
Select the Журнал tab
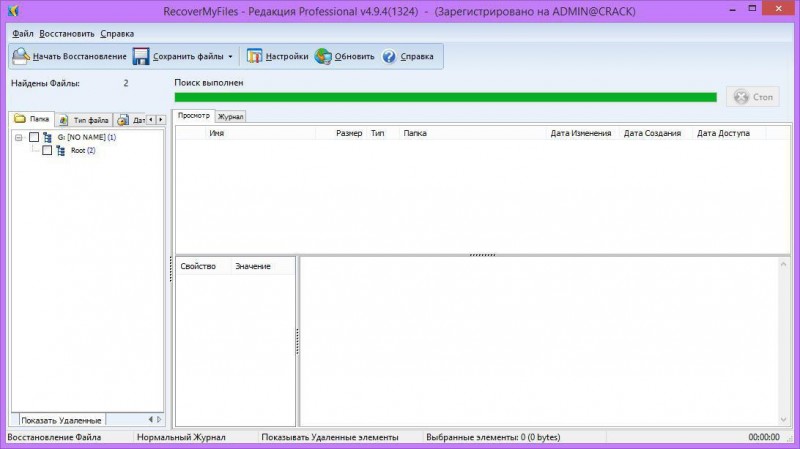tap(231, 117)
